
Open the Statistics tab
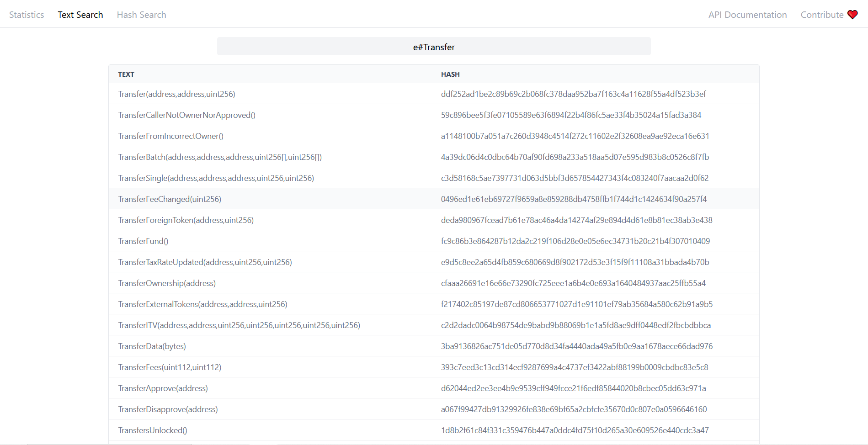click(x=27, y=15)
